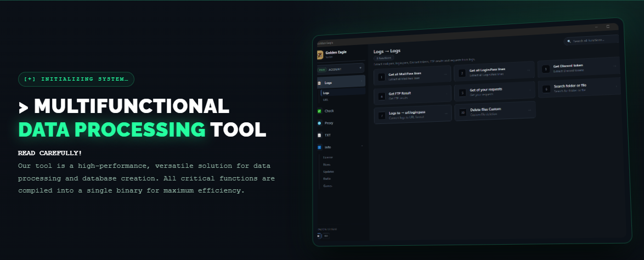Collapse the Logs section chevron

[361, 81]
